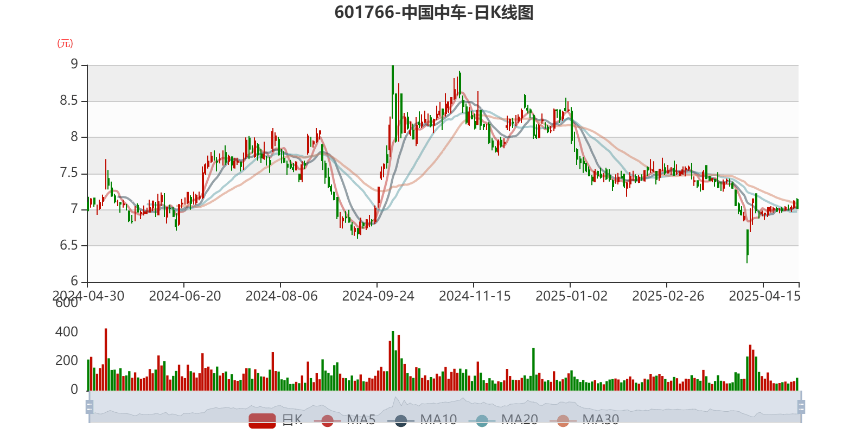The image size is (868, 434).
Task: Toggle the MA20 line legend
Action: [503, 420]
